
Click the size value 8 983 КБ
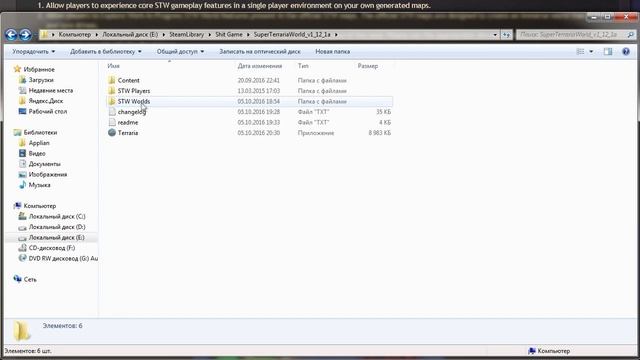click(x=380, y=133)
